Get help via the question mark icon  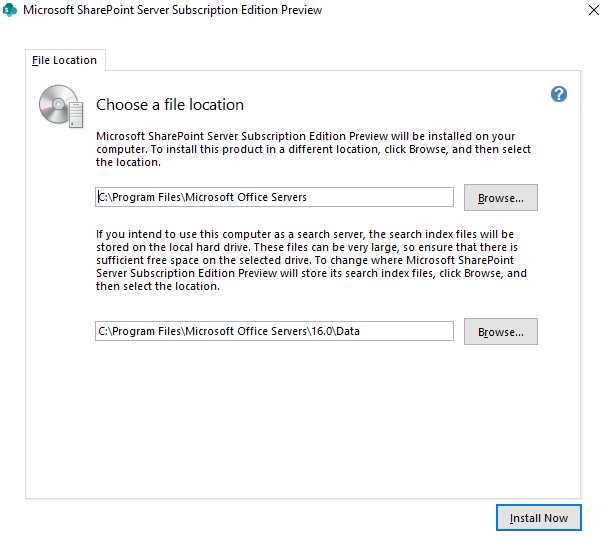pos(559,94)
